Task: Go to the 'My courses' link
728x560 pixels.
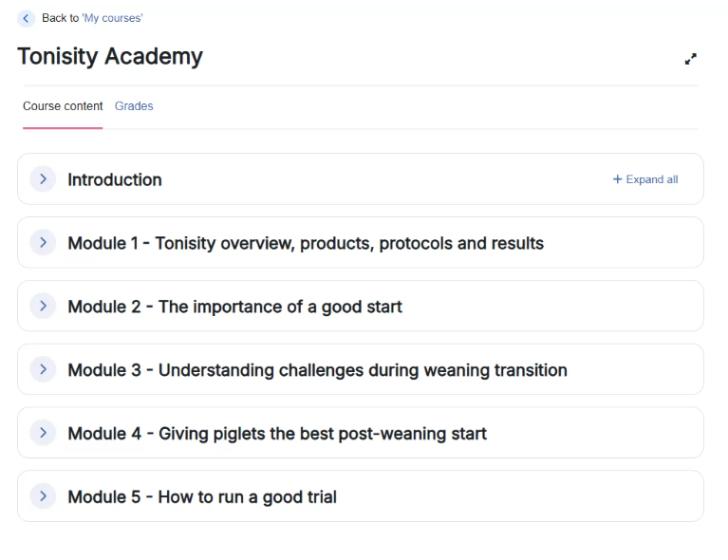Action: click(x=112, y=18)
